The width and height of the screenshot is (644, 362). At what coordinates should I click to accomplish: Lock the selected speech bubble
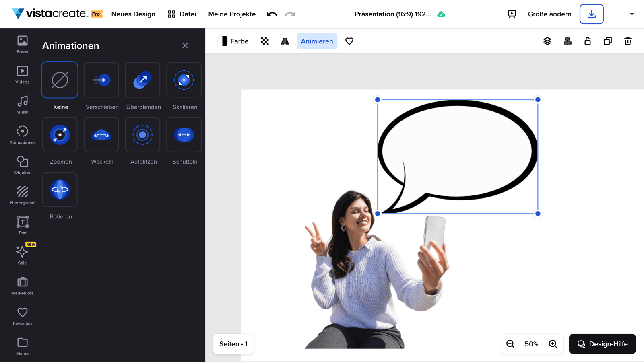pyautogui.click(x=587, y=41)
